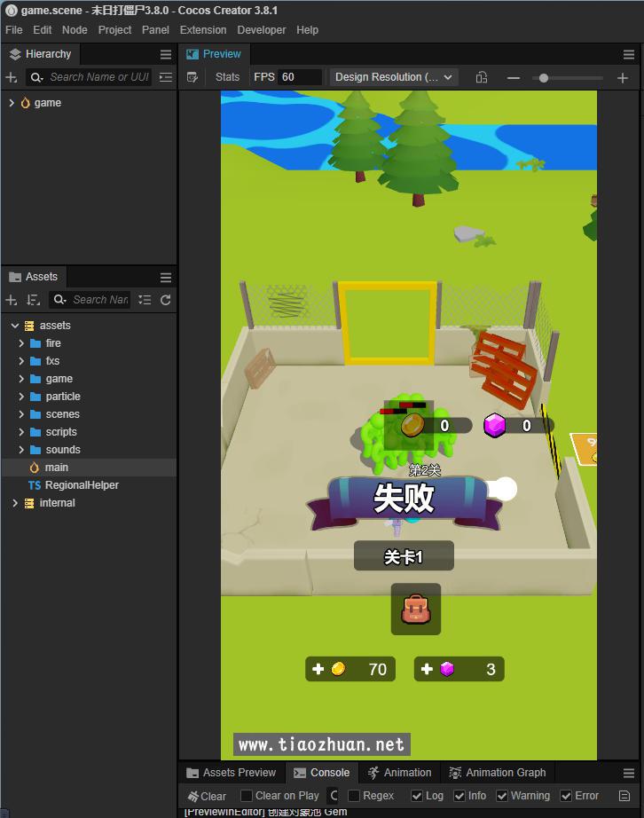Image resolution: width=644 pixels, height=818 pixels.
Task: Click the Clear button in Console
Action: pyautogui.click(x=207, y=796)
